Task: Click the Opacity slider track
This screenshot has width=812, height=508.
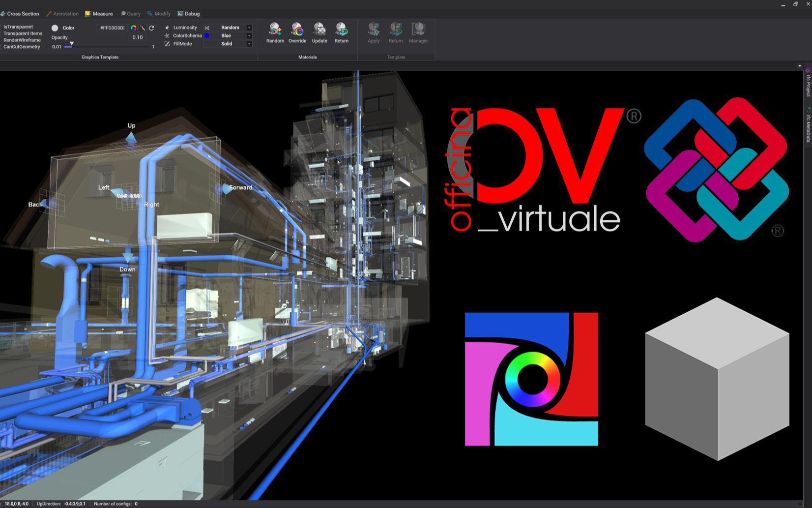Action: point(108,47)
